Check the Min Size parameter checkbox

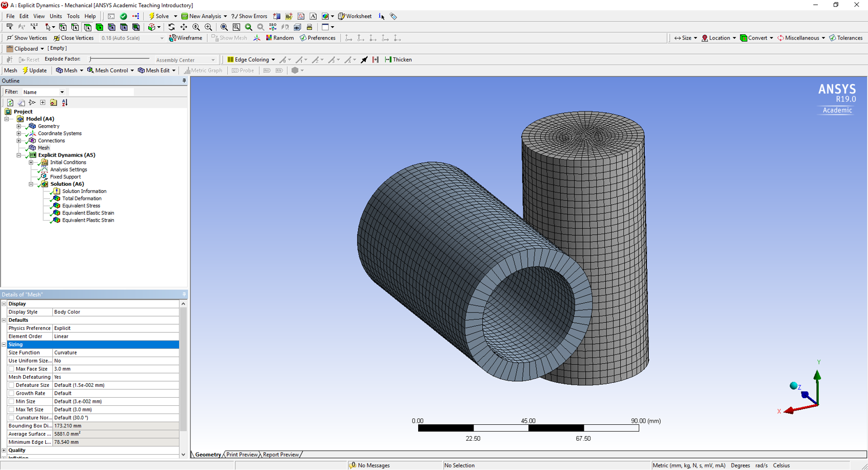[11, 402]
